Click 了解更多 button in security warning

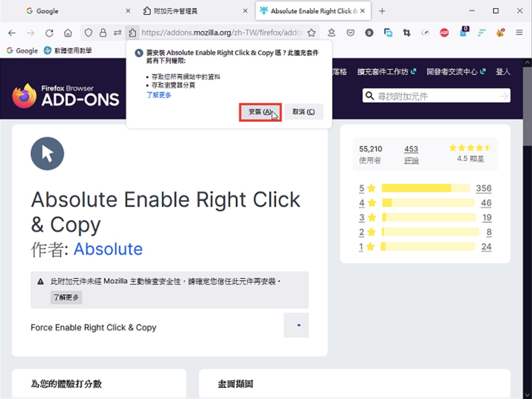(x=66, y=297)
